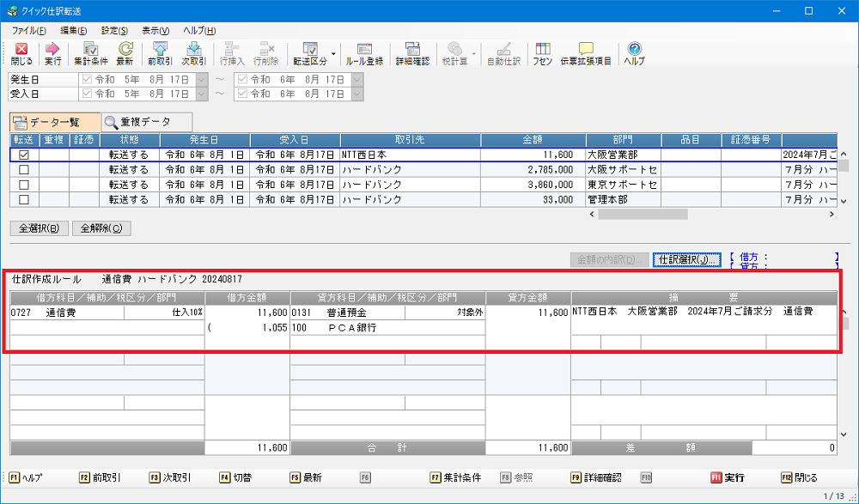859x504 pixels.
Task: Click the F7 集計条件 function key
Action: (456, 477)
